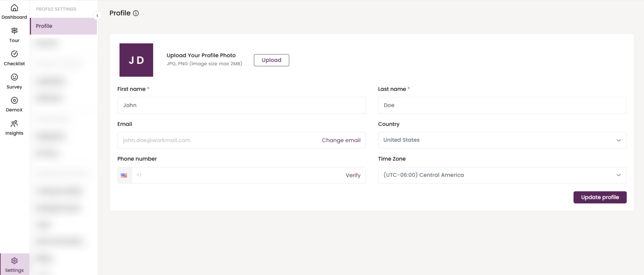Click Verify in the phone number field

[353, 175]
